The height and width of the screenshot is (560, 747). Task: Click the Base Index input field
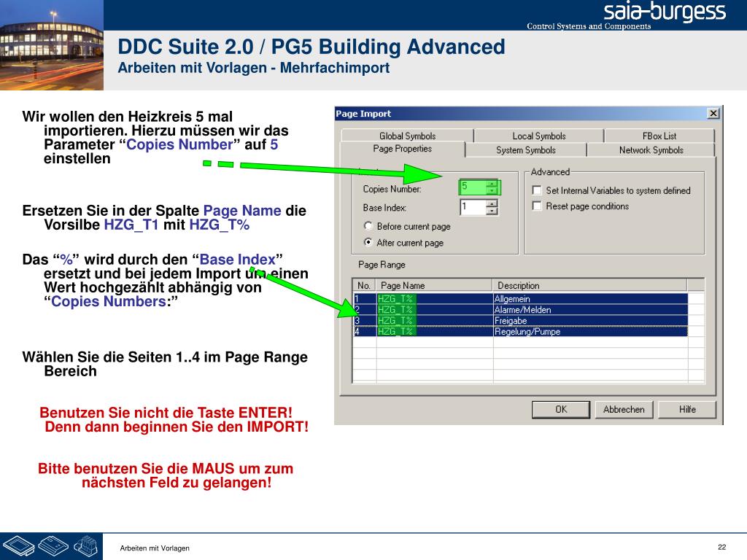pos(473,207)
